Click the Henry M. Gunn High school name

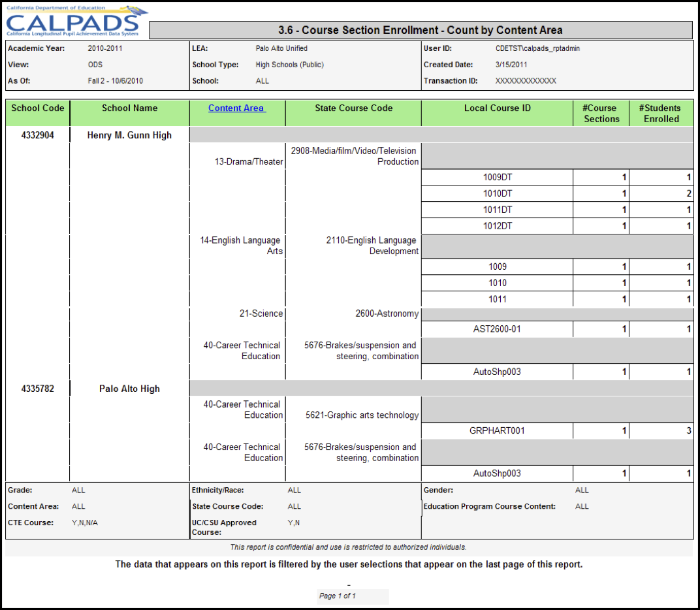point(129,135)
